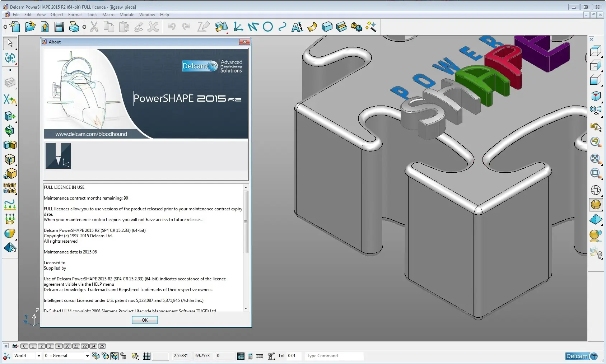Click the Import file icon
The width and height of the screenshot is (606, 364).
45,27
